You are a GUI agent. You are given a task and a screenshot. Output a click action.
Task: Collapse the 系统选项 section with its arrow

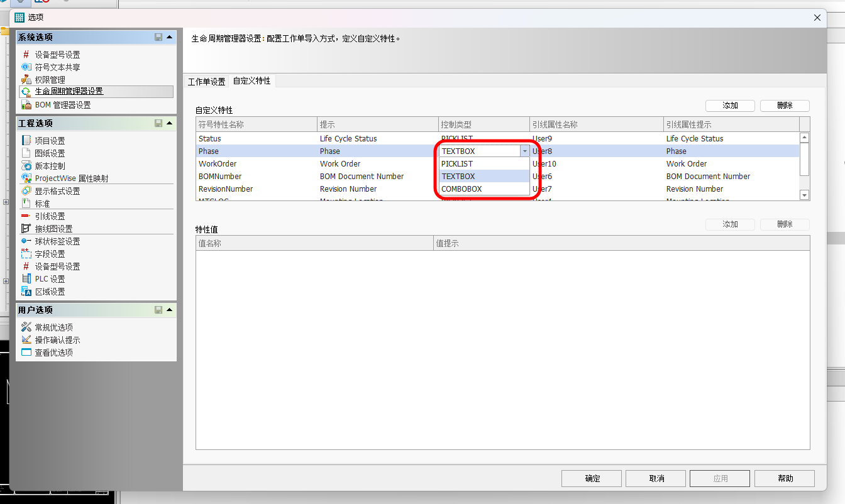170,37
